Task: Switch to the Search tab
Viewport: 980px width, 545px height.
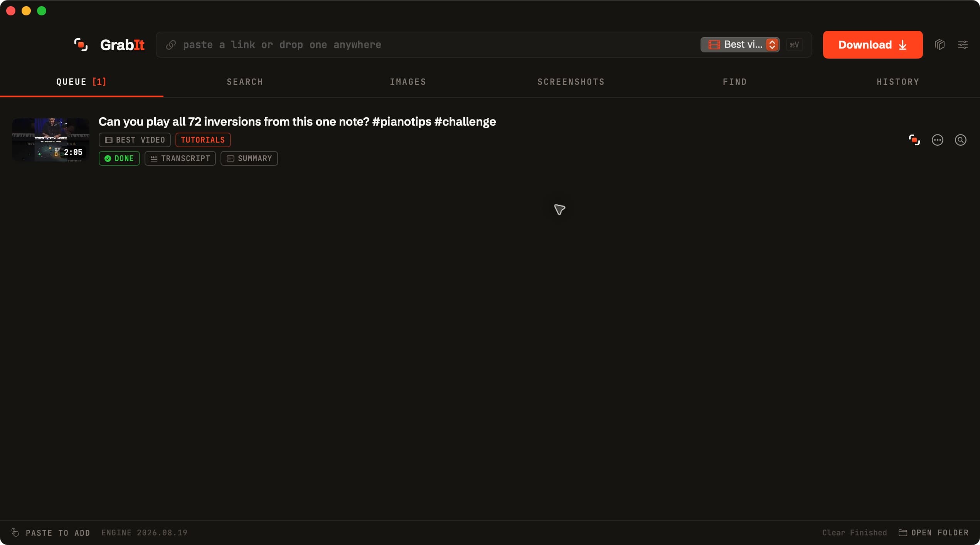Action: pos(245,82)
